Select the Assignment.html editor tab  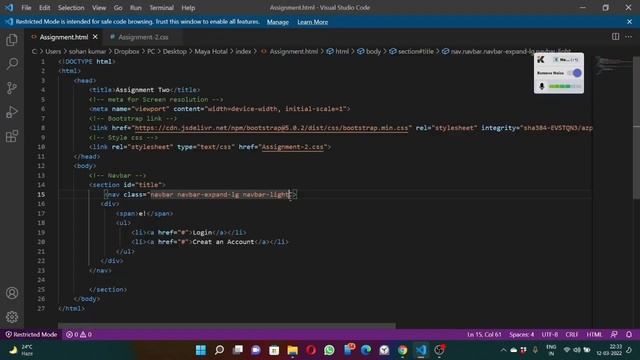64,37
